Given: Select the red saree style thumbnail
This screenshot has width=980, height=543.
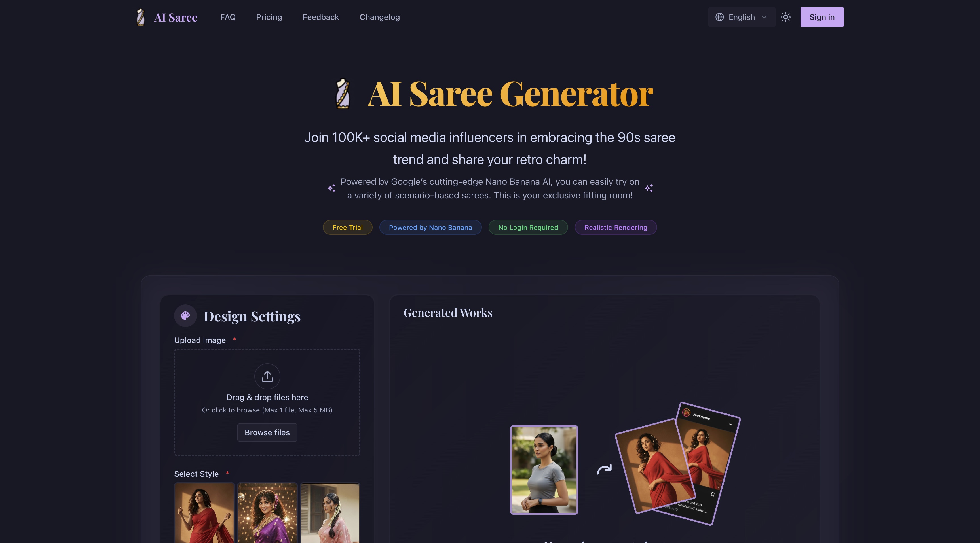Looking at the screenshot, I should (x=204, y=513).
